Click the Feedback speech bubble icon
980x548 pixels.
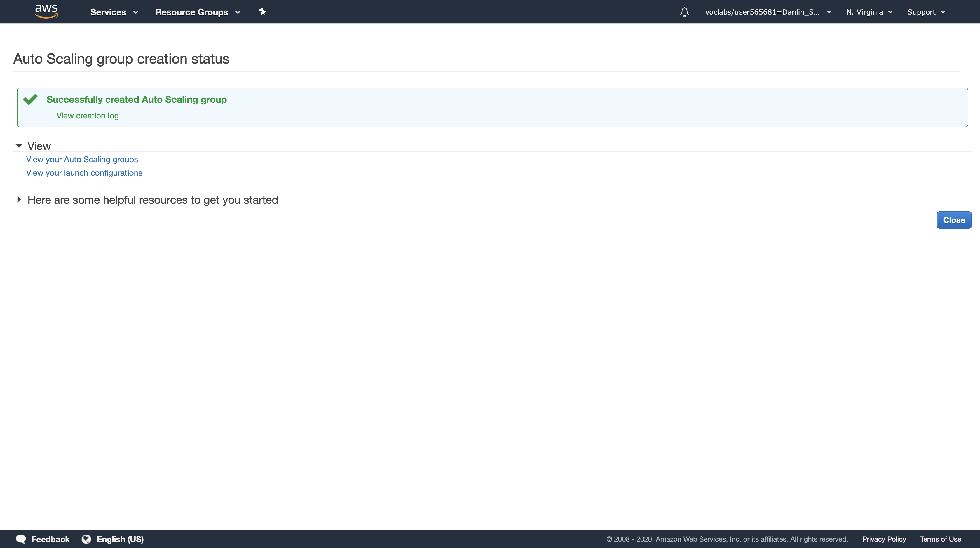point(21,539)
